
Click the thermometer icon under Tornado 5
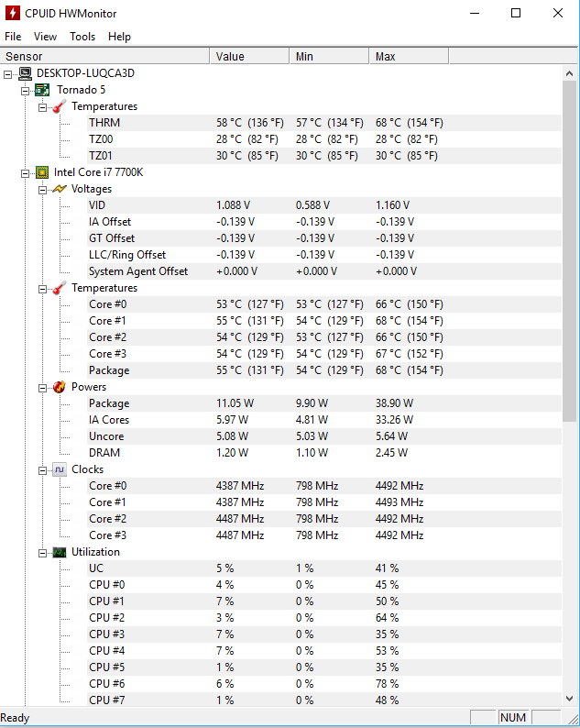click(x=59, y=106)
